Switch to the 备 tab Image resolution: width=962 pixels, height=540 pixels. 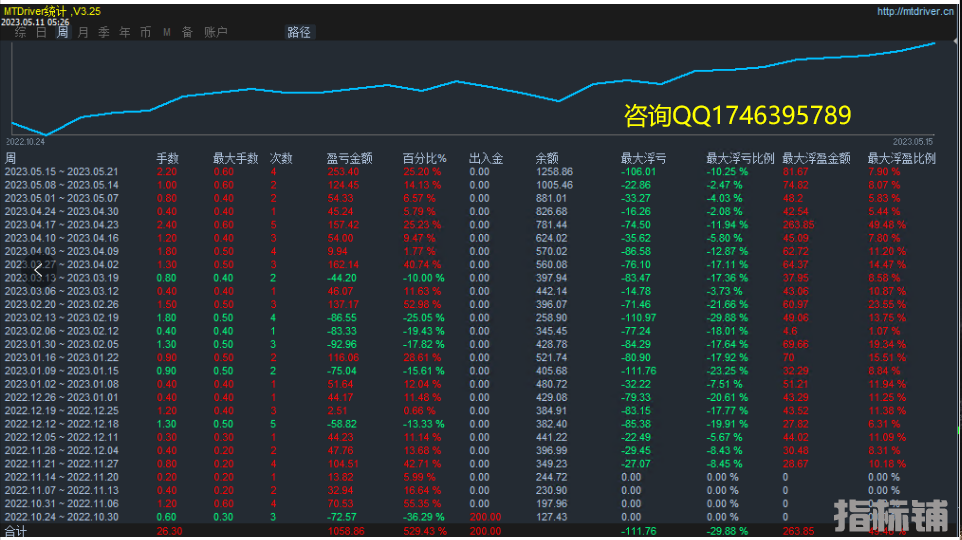click(x=187, y=32)
